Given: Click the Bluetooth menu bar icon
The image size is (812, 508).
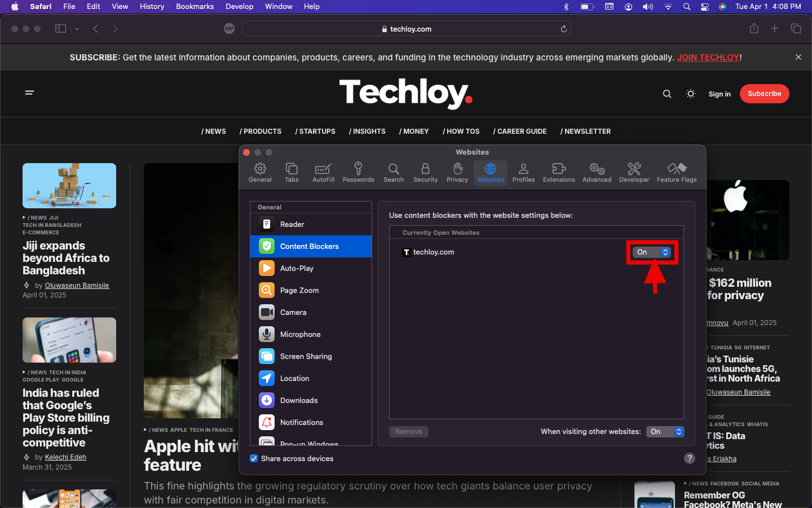Looking at the screenshot, I should [566, 7].
